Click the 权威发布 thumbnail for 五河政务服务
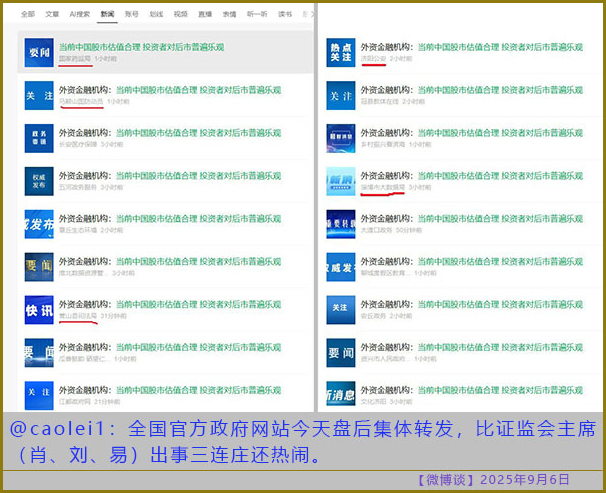The image size is (606, 493). click(x=39, y=181)
